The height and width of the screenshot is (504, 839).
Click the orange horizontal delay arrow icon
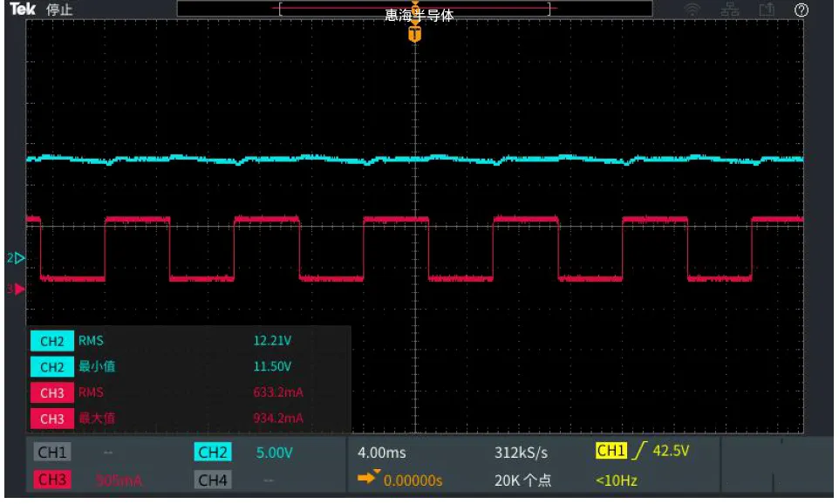(370, 478)
